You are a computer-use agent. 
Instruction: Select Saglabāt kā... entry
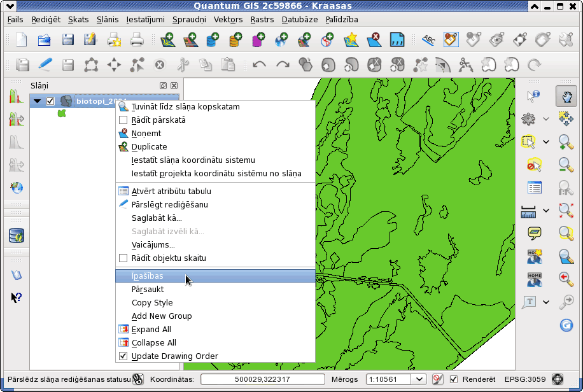(x=215, y=218)
